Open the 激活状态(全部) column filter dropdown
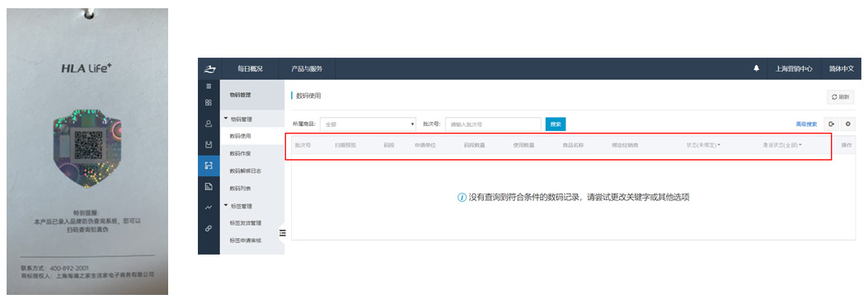Viewport: 868px width, 304px height. (x=781, y=144)
